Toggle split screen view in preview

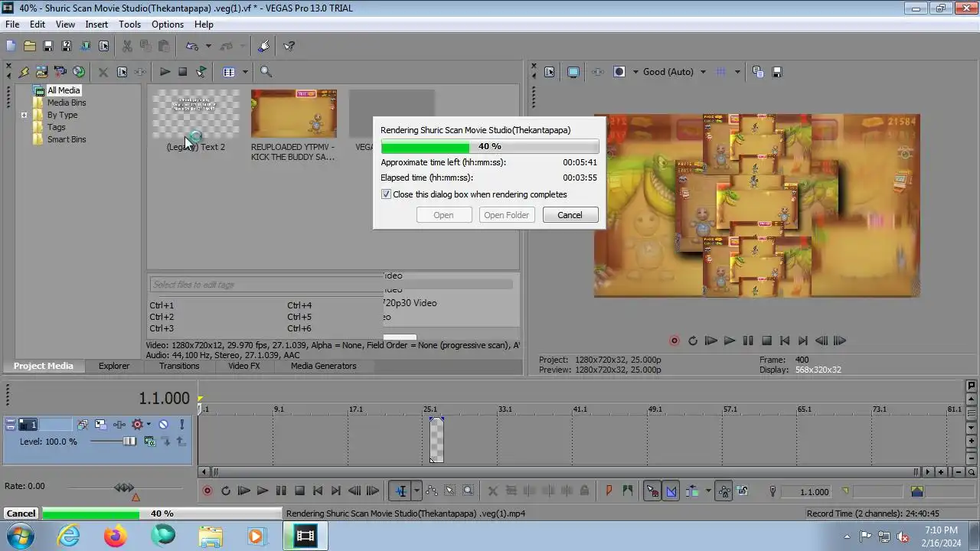[x=619, y=72]
